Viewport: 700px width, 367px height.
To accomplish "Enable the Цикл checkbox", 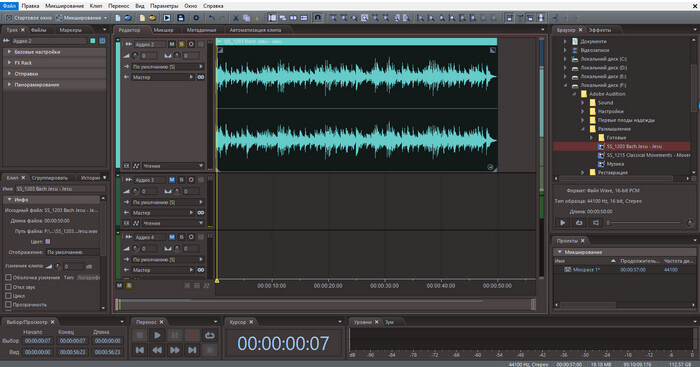I will pyautogui.click(x=8, y=296).
